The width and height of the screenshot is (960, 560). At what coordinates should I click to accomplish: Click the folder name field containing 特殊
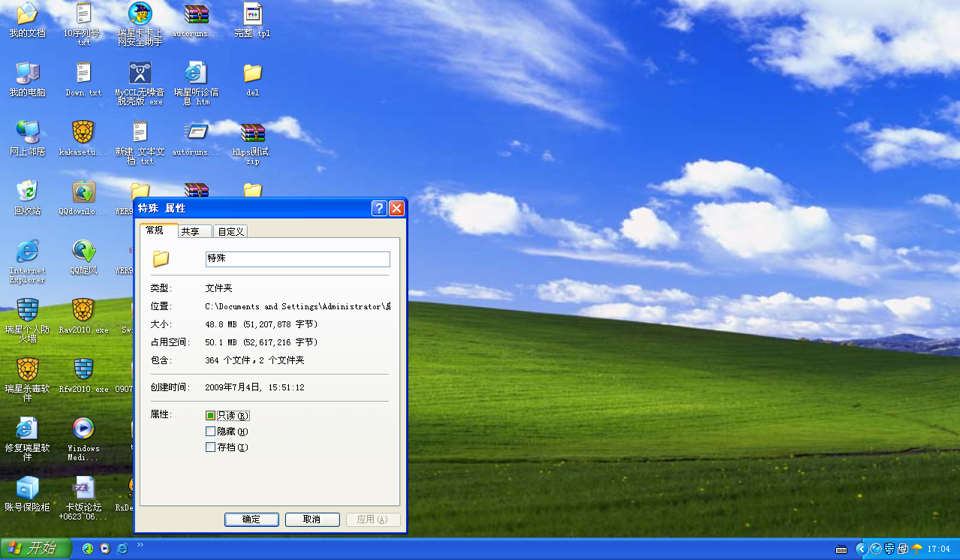[297, 259]
